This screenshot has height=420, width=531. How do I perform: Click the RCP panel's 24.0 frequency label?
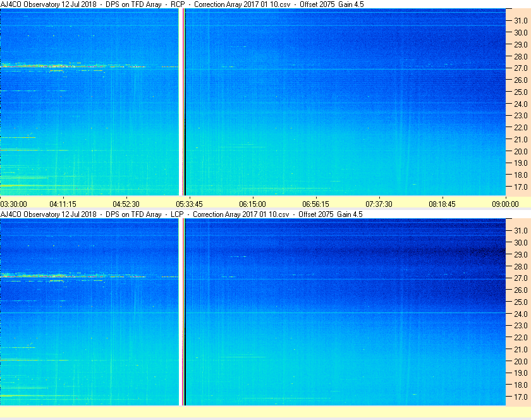pyautogui.click(x=521, y=104)
